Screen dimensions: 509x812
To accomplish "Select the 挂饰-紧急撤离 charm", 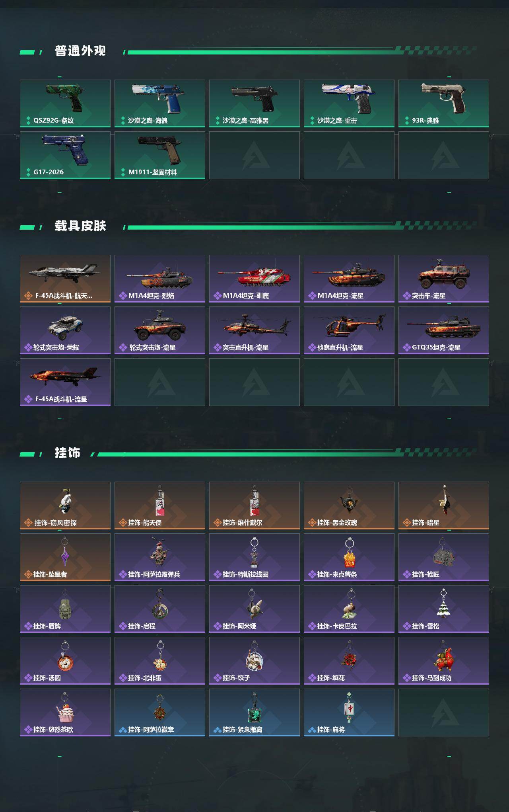I will 254,712.
